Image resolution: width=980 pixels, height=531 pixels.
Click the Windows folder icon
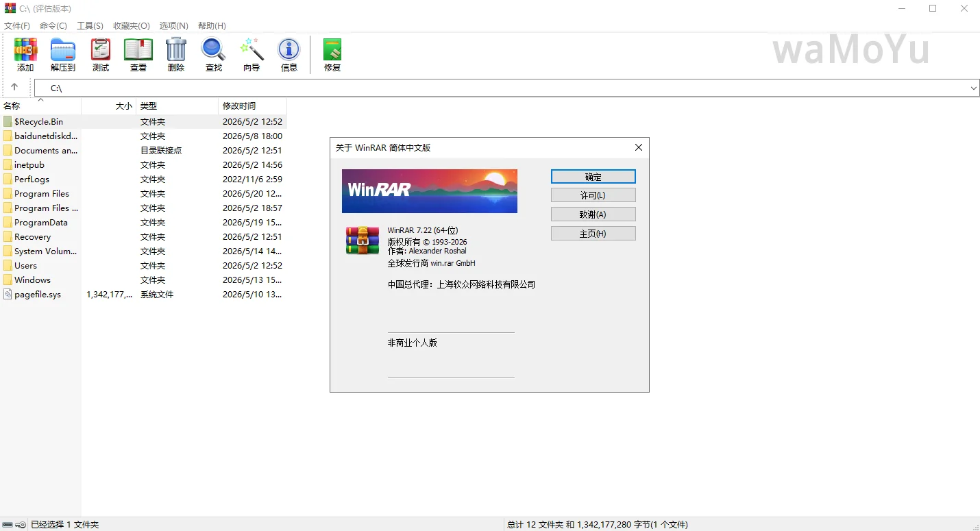[8, 280]
